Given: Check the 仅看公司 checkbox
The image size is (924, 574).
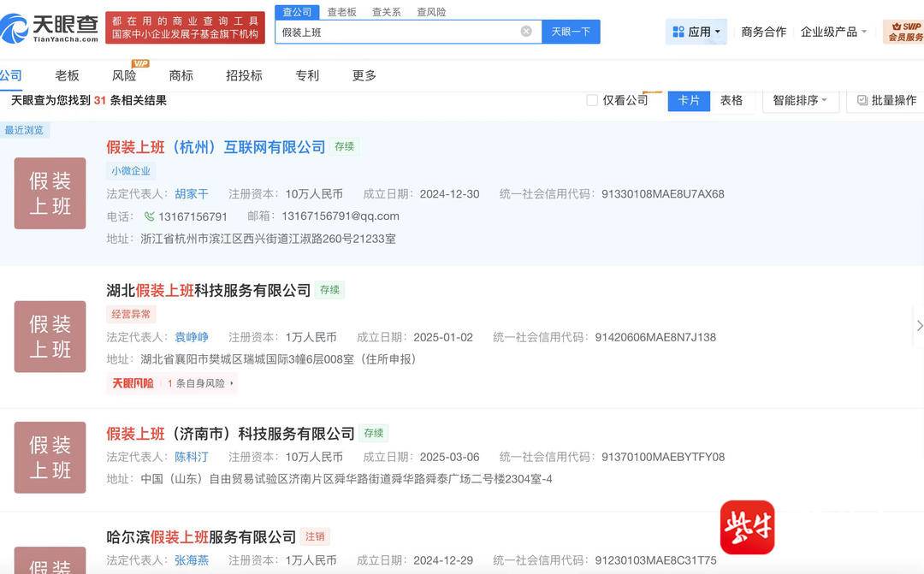Looking at the screenshot, I should (592, 100).
